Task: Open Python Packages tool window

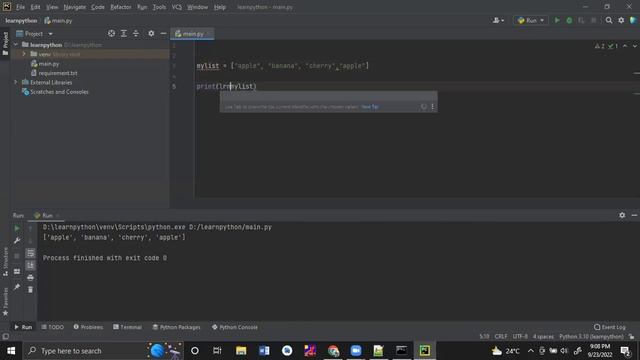Action: click(x=176, y=327)
